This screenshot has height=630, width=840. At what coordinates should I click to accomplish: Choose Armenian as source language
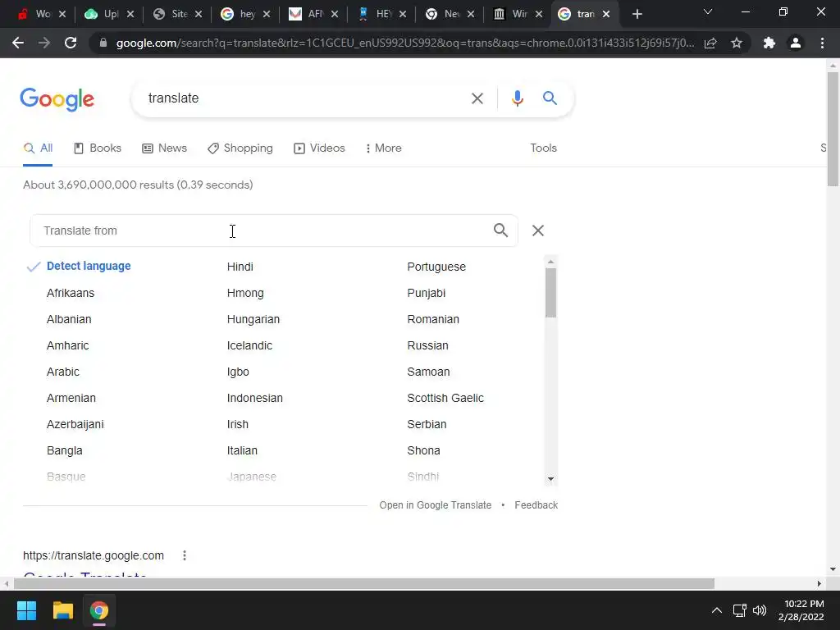[x=71, y=398]
